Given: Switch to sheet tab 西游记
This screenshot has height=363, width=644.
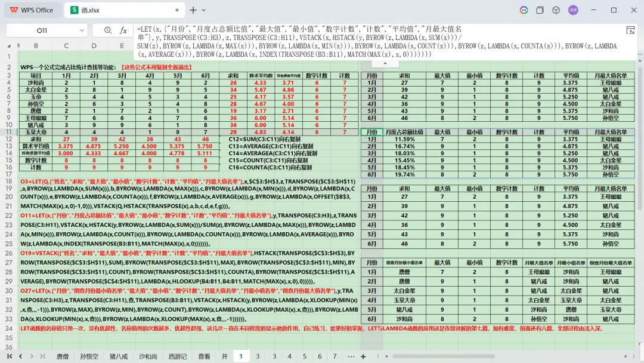Looking at the screenshot, I should 178,356.
